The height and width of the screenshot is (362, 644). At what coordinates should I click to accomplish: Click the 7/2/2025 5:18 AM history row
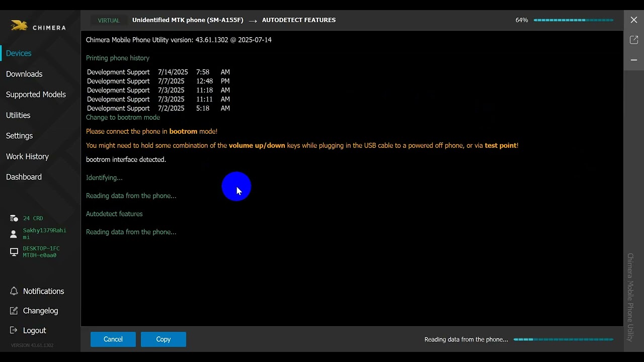click(158, 108)
